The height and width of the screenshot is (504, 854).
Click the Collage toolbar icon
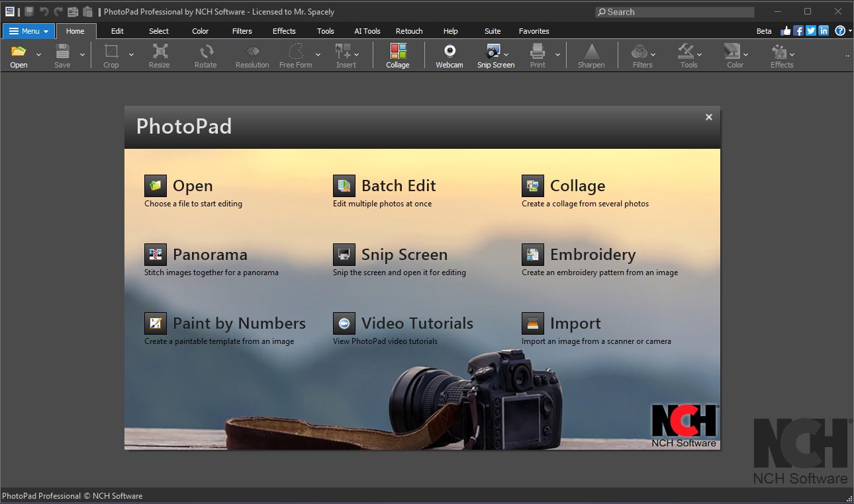(398, 52)
